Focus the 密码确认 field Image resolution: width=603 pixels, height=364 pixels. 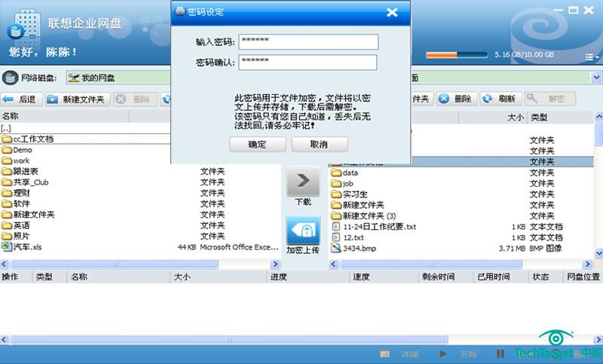308,63
